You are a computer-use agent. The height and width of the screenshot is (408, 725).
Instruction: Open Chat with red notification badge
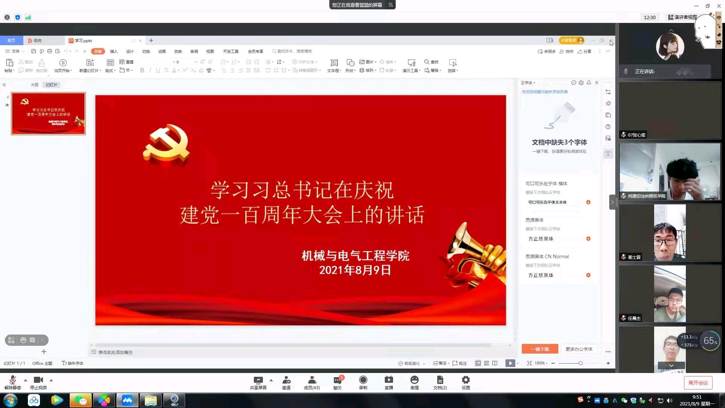[x=338, y=382]
